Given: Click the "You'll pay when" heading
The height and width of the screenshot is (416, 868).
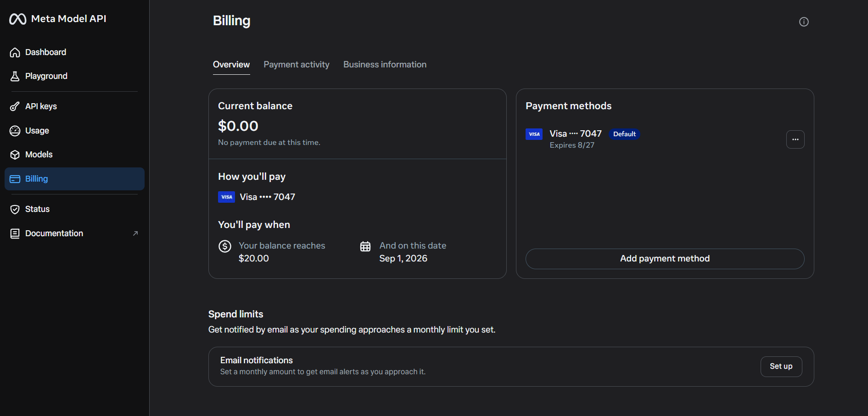Looking at the screenshot, I should pos(254,225).
